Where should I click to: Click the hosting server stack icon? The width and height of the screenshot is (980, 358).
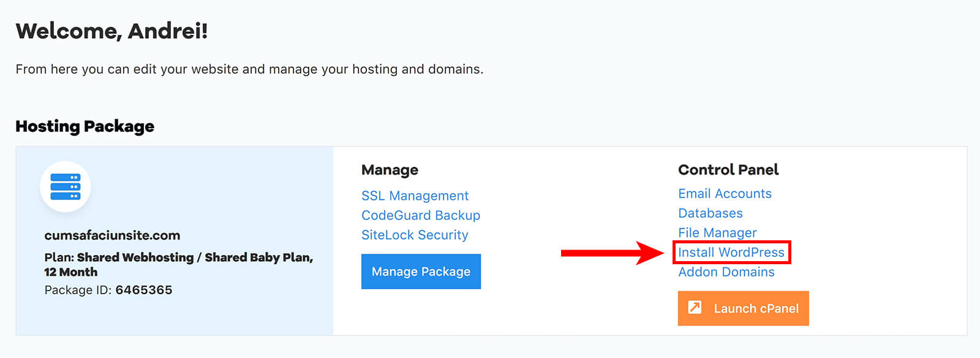coord(66,186)
